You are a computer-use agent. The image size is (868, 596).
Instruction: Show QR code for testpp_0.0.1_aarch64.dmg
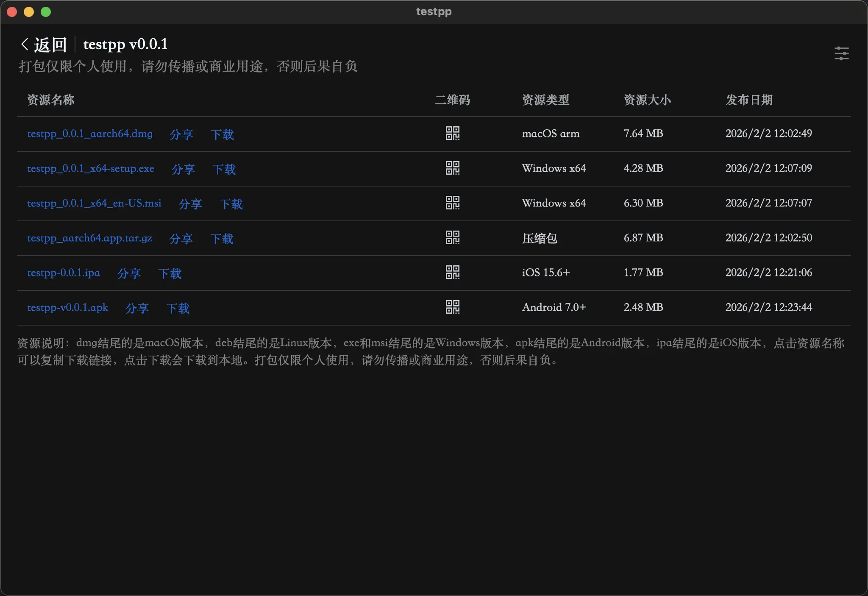(x=453, y=134)
